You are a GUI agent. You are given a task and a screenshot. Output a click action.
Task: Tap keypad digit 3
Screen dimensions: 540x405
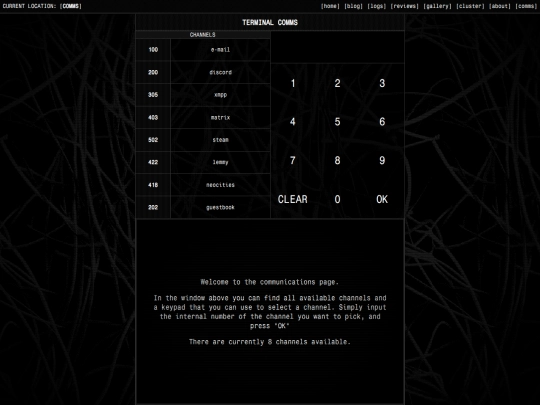pos(382,83)
